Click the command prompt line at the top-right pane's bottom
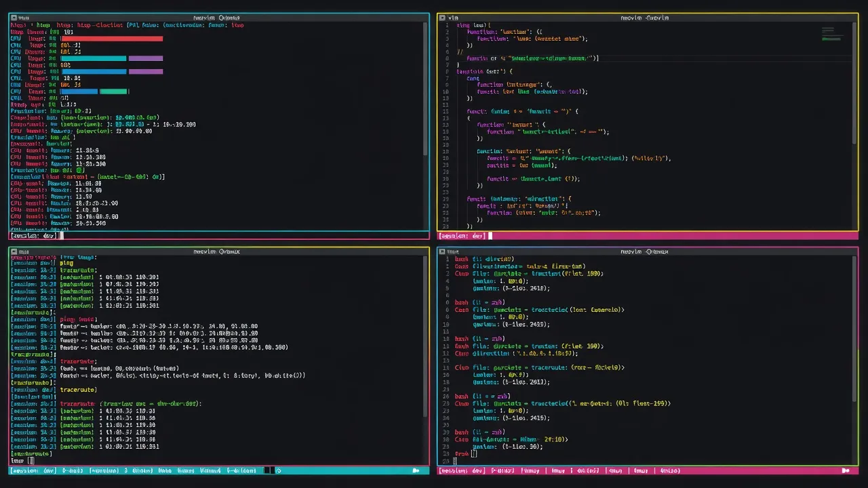Image resolution: width=868 pixels, height=488 pixels. pos(648,236)
